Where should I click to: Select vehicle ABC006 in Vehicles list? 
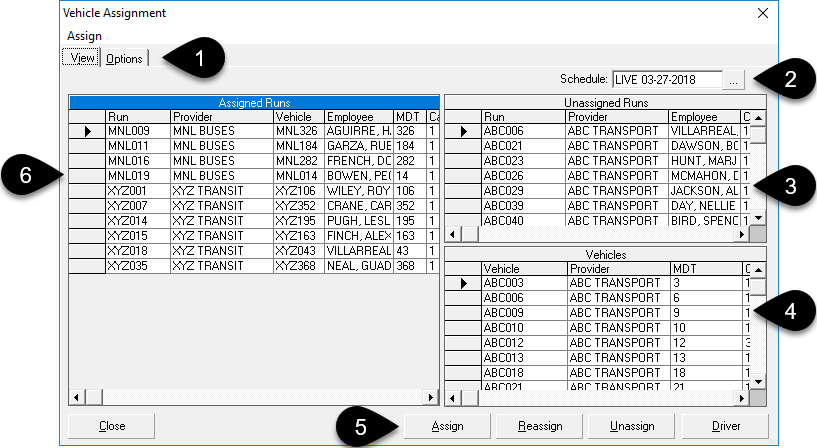[524, 298]
